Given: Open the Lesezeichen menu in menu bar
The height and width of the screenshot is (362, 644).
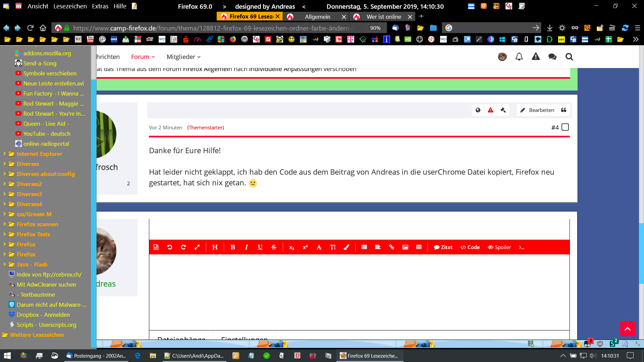Looking at the screenshot, I should 70,6.
